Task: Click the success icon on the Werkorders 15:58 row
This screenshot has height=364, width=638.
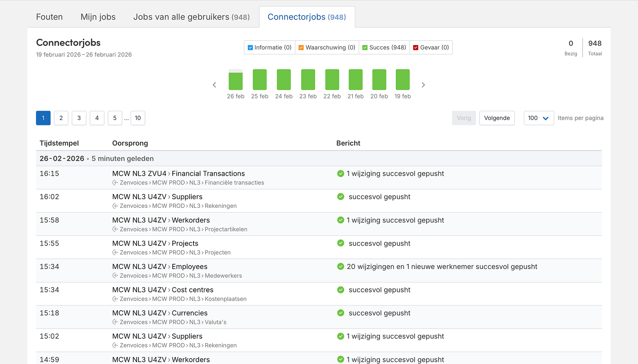Action: coord(341,220)
